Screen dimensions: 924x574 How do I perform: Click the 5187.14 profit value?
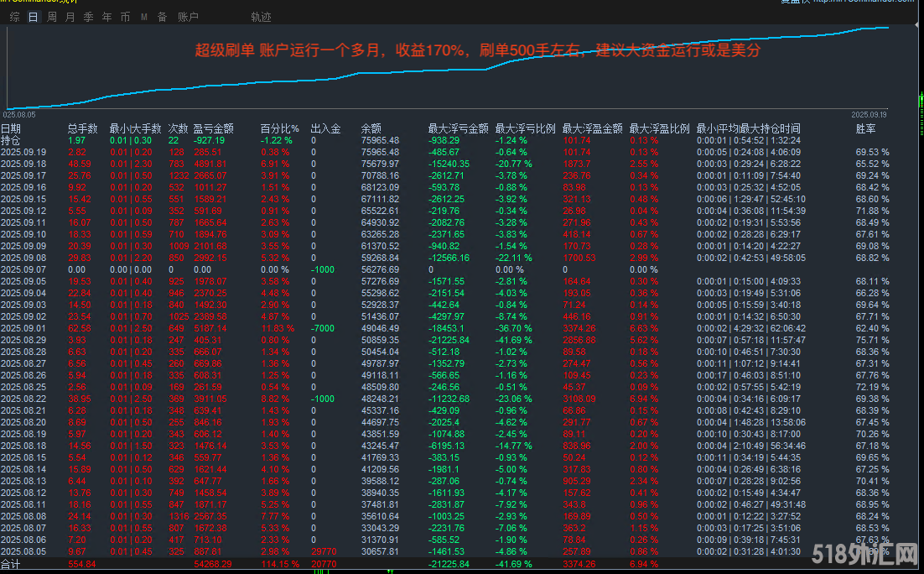210,329
